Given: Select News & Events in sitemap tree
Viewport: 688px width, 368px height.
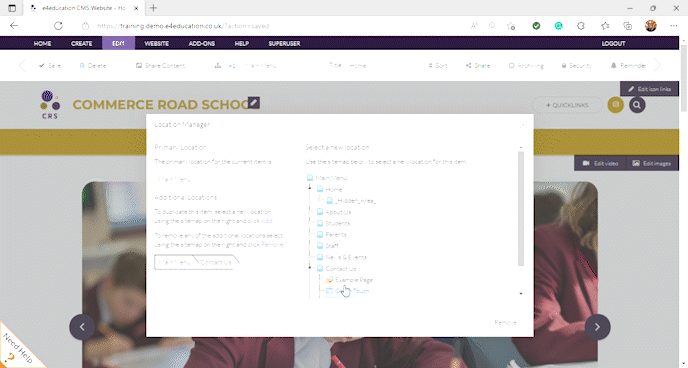Looking at the screenshot, I should pyautogui.click(x=346, y=257).
